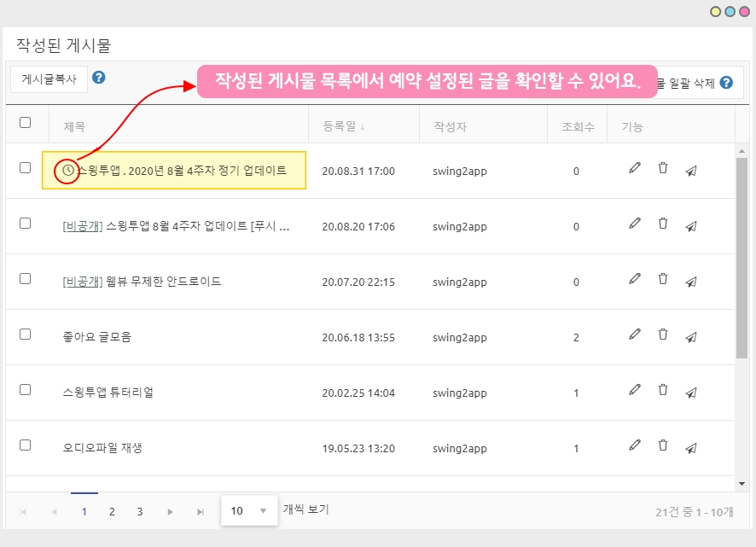Viewport: 756px width, 547px height.
Task: Open the 오디오파일 재생 post title
Action: [x=102, y=447]
